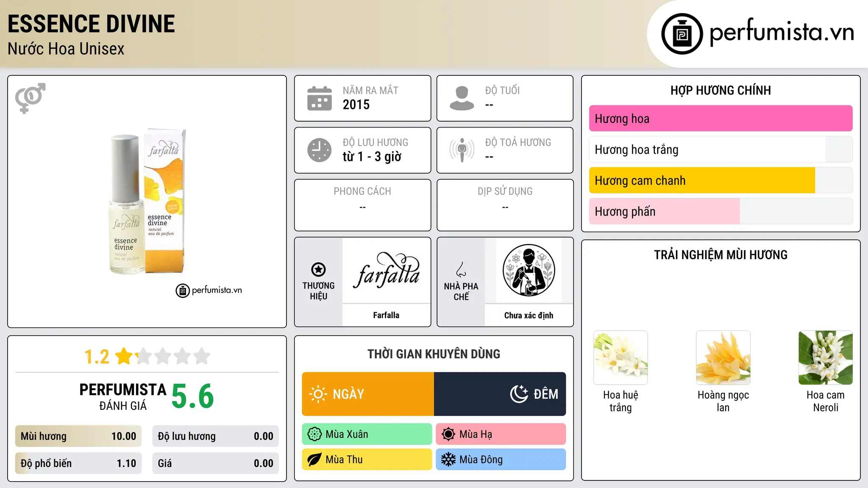Click the winter snowflake icon
Image resolution: width=868 pixels, height=488 pixels.
point(448,460)
